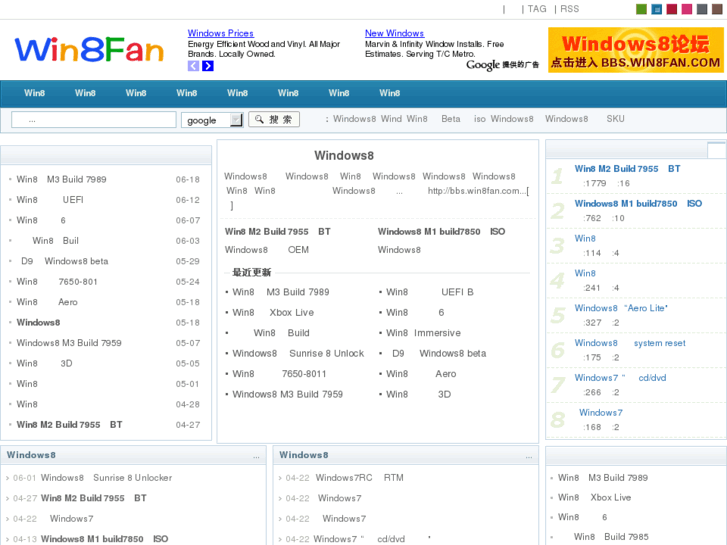Click the search keyword input field

click(x=94, y=120)
